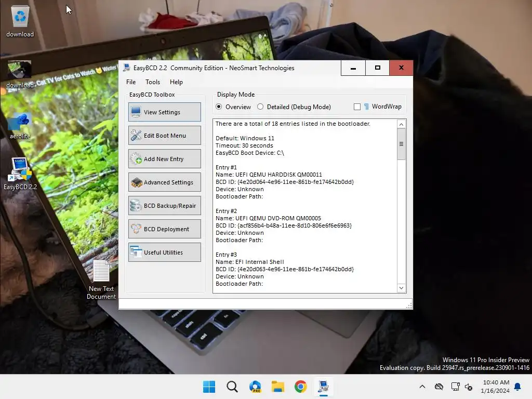Click the EasyBCD title bar icon
This screenshot has width=532, height=399.
coord(127,68)
